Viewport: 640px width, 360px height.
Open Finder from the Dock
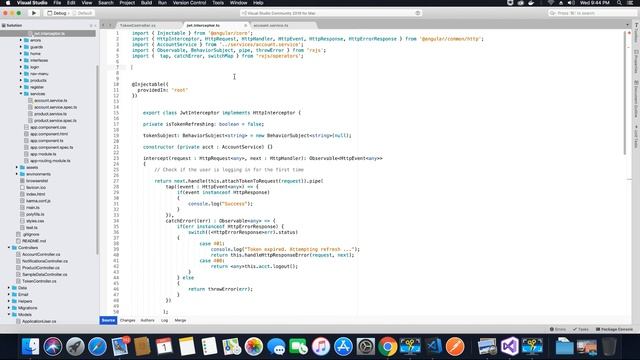(x=30, y=347)
